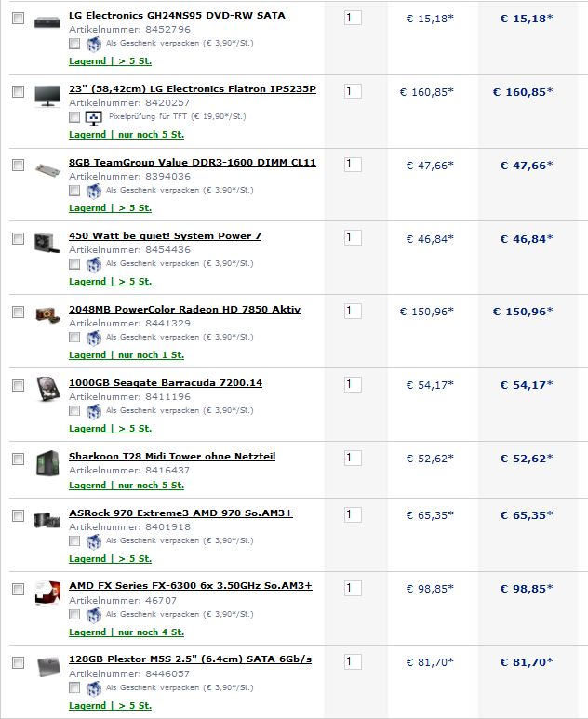Open 2048MB PowerColor Radeon HD 7850 product link
The width and height of the screenshot is (588, 719).
184,309
